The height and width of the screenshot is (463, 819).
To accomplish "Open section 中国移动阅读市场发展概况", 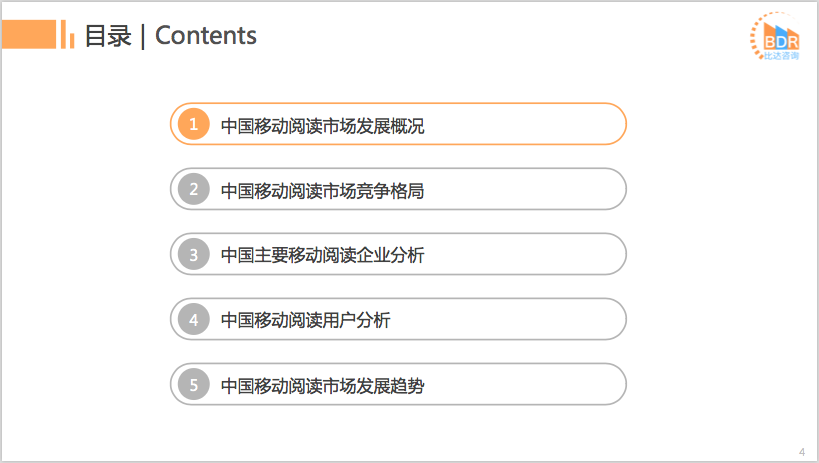I will 322,126.
